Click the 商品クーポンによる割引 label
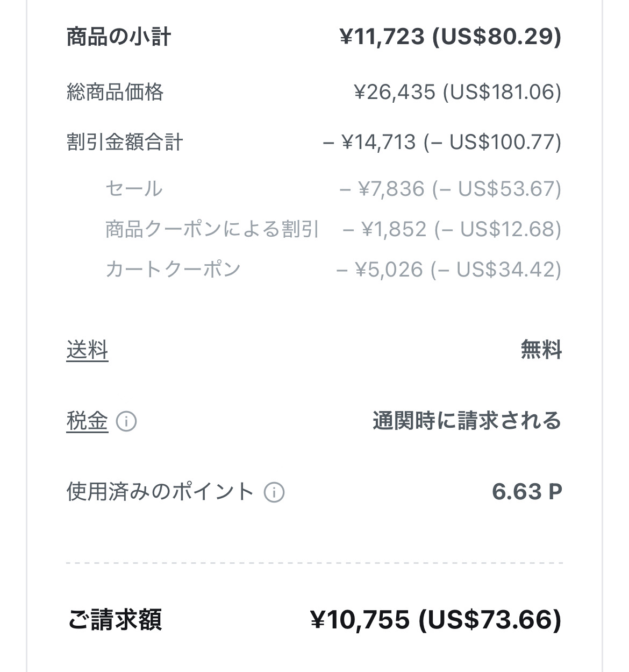This screenshot has height=672, width=629. click(212, 229)
